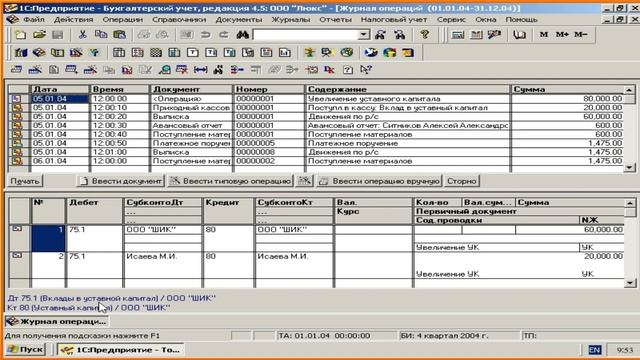Click the chart of accounts icon in second toolbar

tap(21, 53)
